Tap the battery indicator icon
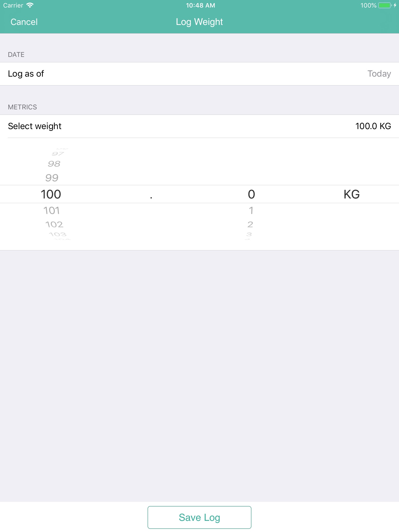The image size is (399, 532). pos(385,5)
